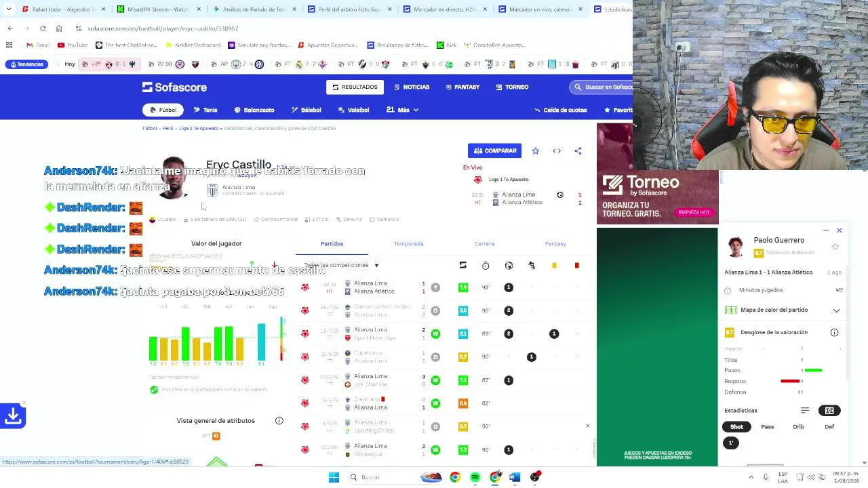Image resolution: width=868 pixels, height=488 pixels.
Task: Click the Buscar en Sofascore search field
Action: pos(601,87)
